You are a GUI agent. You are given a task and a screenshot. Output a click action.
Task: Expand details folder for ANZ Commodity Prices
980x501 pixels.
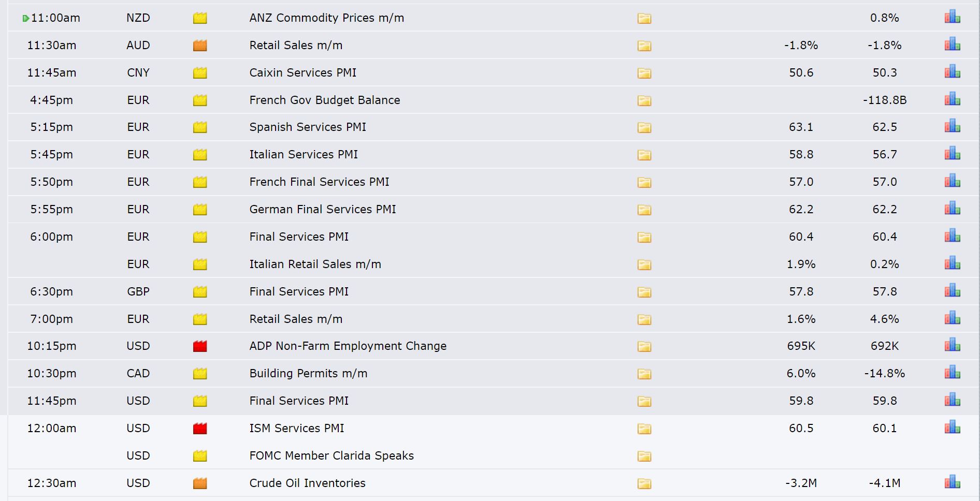644,18
